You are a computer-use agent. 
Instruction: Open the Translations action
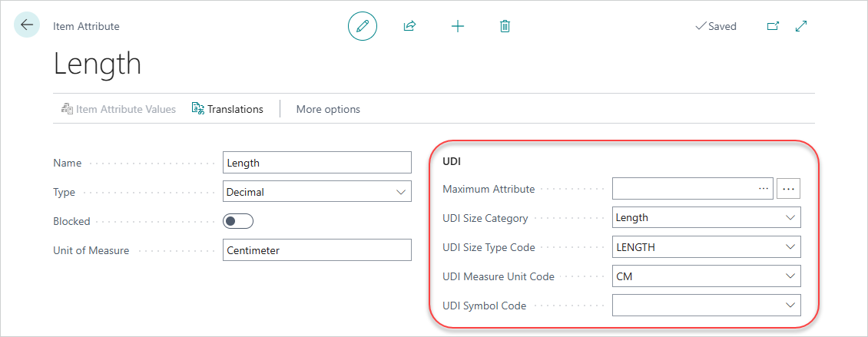pos(227,109)
